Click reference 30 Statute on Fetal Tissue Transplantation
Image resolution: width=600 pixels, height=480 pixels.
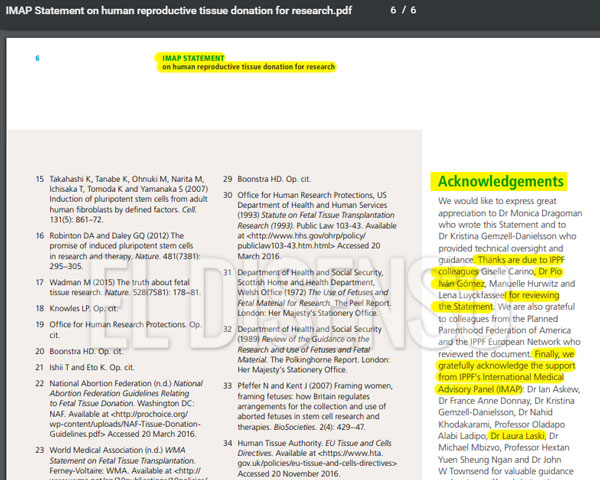(310, 225)
